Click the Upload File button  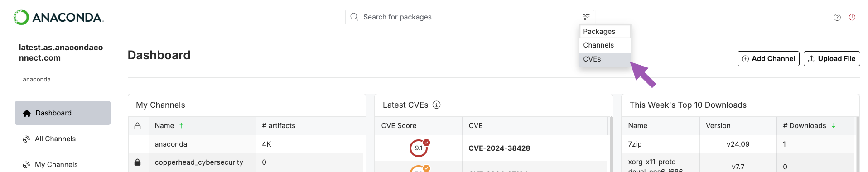(832, 59)
